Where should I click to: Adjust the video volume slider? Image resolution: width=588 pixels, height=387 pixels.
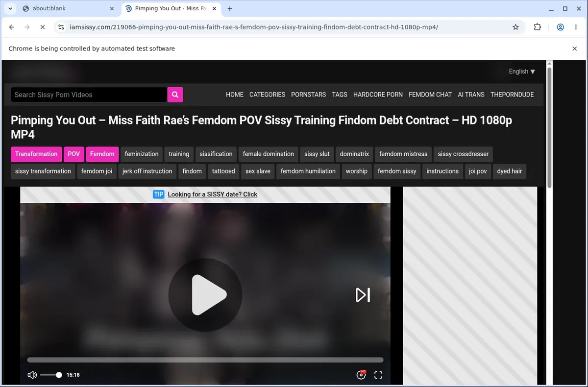click(x=50, y=375)
